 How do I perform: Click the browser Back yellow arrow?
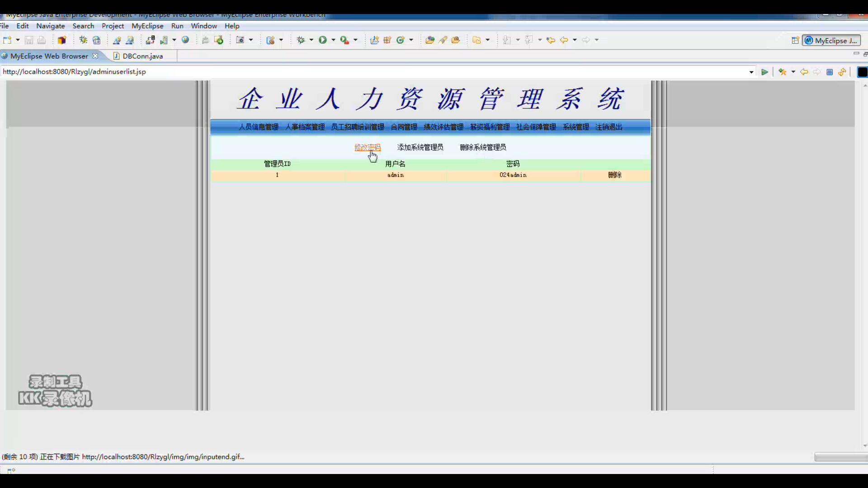(804, 72)
